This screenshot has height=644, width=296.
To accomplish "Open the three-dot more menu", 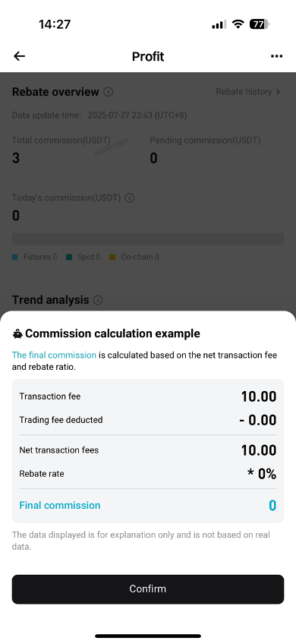I will [x=277, y=56].
